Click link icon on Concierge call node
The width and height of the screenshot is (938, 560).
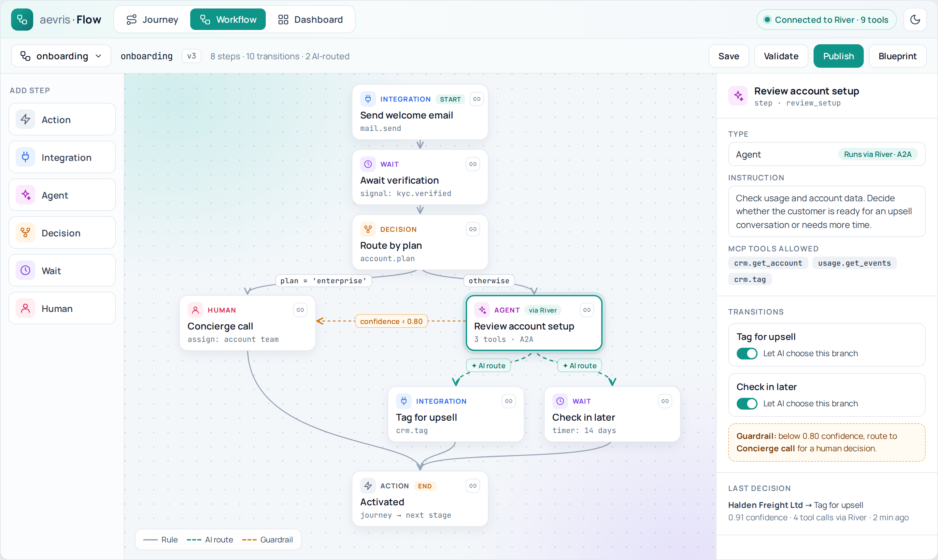point(300,310)
